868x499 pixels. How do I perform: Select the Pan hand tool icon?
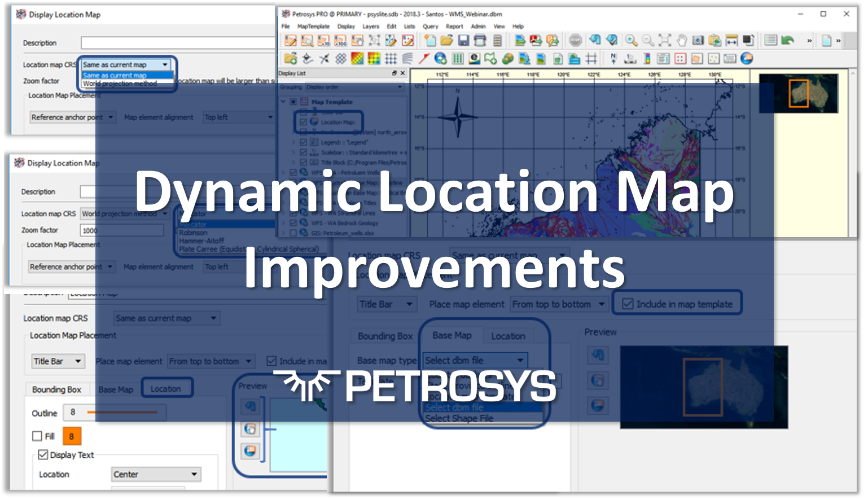coord(682,40)
